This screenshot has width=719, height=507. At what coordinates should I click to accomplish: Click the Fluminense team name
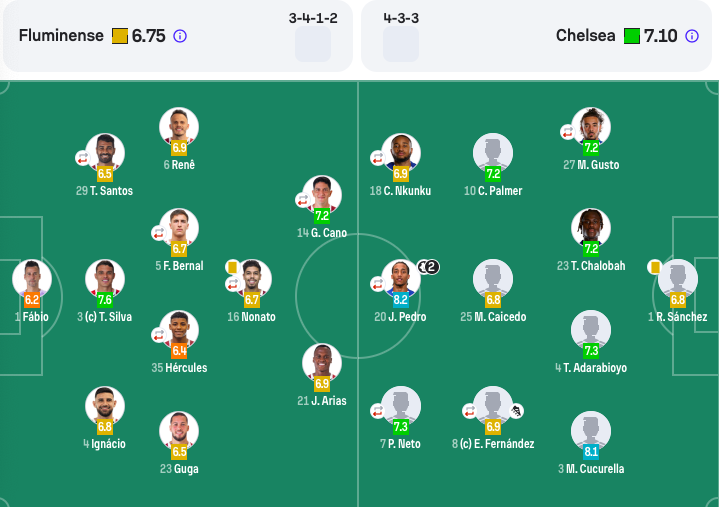[61, 35]
